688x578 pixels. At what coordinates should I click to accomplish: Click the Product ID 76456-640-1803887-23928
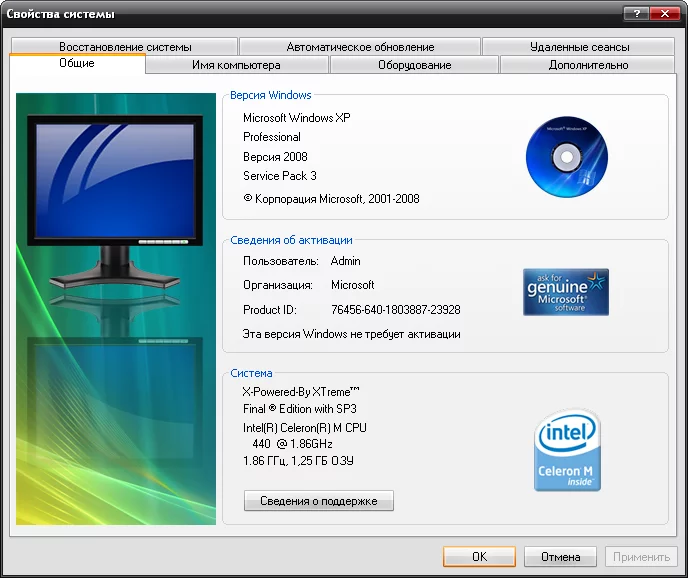tap(395, 310)
